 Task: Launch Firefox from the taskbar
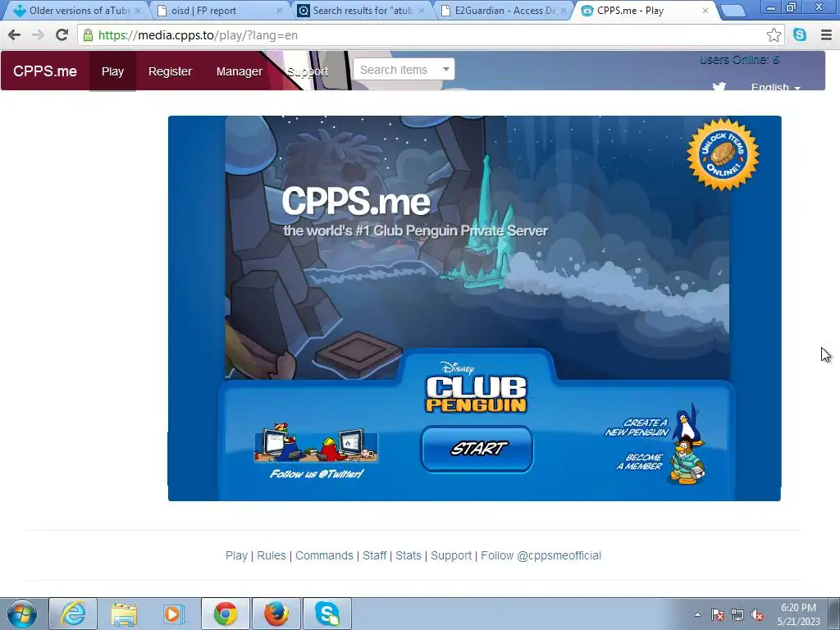(x=276, y=614)
